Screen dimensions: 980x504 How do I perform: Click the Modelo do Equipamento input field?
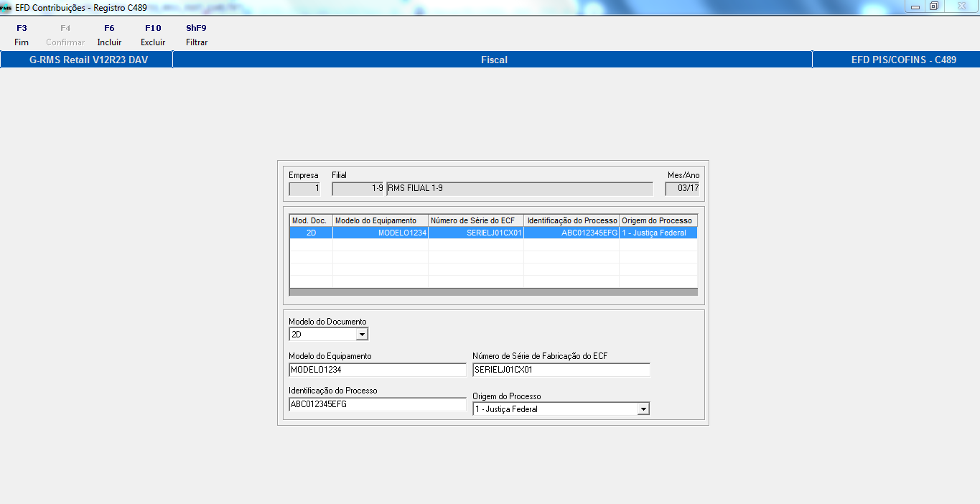pyautogui.click(x=377, y=370)
